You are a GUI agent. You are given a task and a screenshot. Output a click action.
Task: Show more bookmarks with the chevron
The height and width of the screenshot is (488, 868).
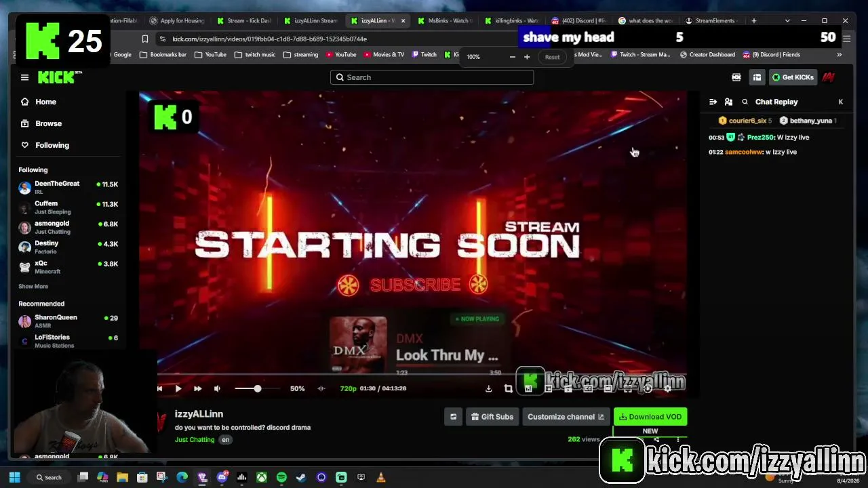pos(840,55)
